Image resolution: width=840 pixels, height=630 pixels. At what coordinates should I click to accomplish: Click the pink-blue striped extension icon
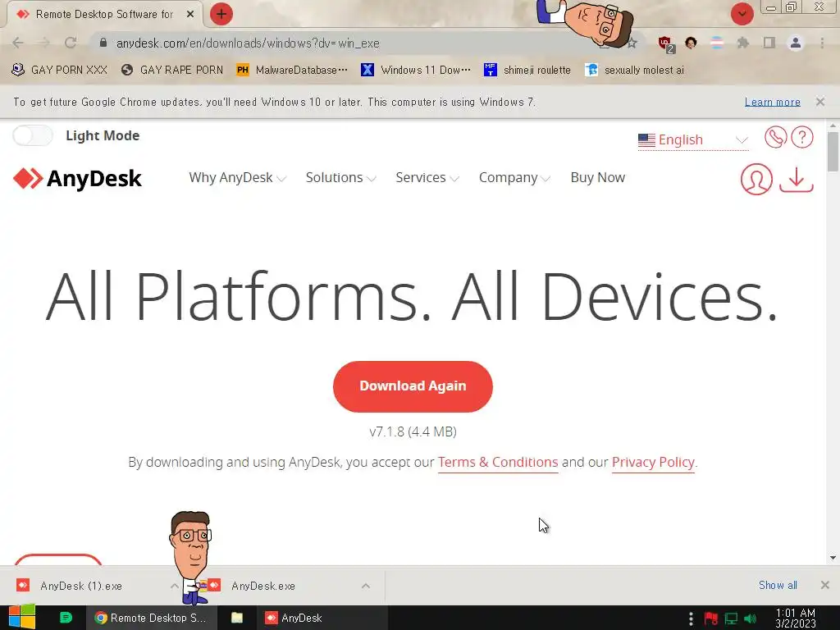[x=717, y=43]
